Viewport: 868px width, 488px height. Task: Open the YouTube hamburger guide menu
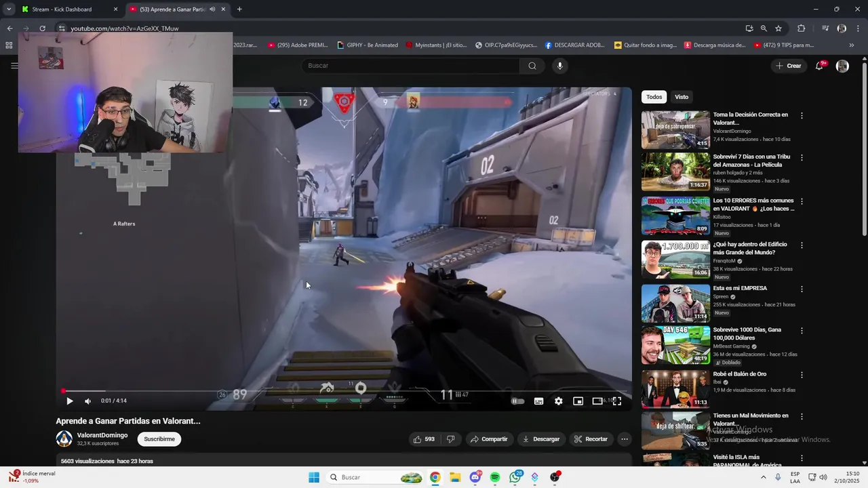(14, 66)
